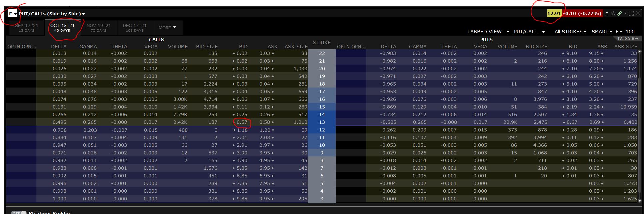Image resolution: width=644 pixels, height=214 pixels.
Task: Open the SMART exchange dropdown
Action: click(x=602, y=32)
